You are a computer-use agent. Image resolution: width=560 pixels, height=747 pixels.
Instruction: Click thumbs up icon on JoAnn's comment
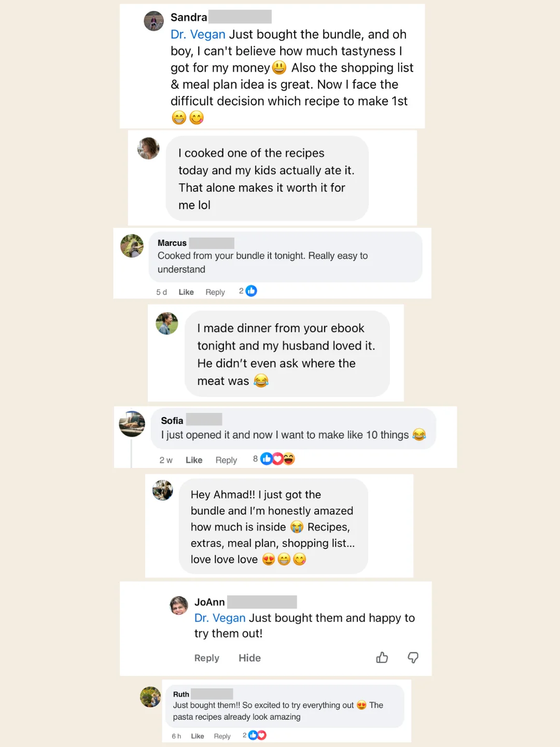pyautogui.click(x=382, y=657)
